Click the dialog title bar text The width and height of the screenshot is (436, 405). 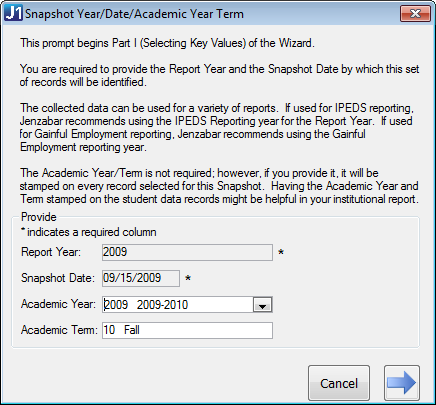[x=134, y=14]
